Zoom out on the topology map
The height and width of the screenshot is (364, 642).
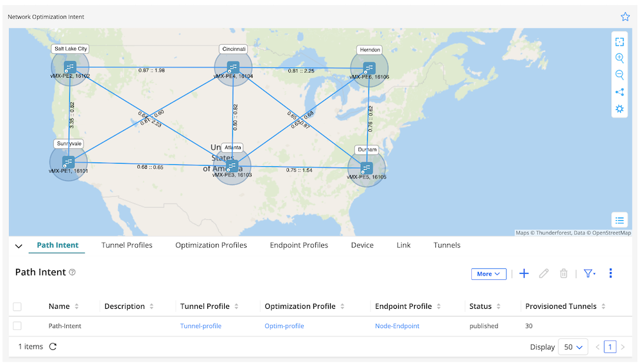[620, 75]
